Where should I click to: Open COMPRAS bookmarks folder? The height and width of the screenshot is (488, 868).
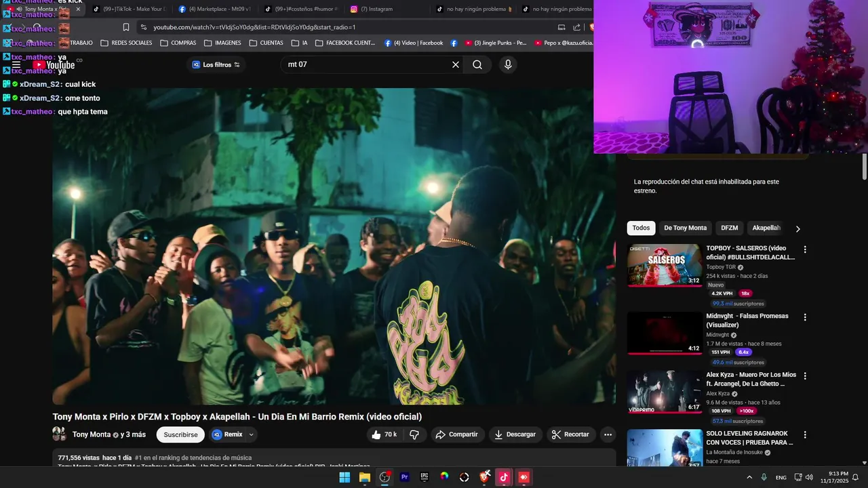(x=178, y=43)
